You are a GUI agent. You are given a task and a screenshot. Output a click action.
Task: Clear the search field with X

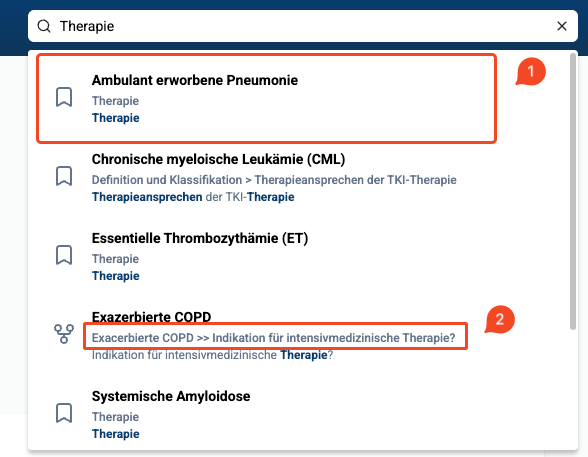tap(561, 26)
